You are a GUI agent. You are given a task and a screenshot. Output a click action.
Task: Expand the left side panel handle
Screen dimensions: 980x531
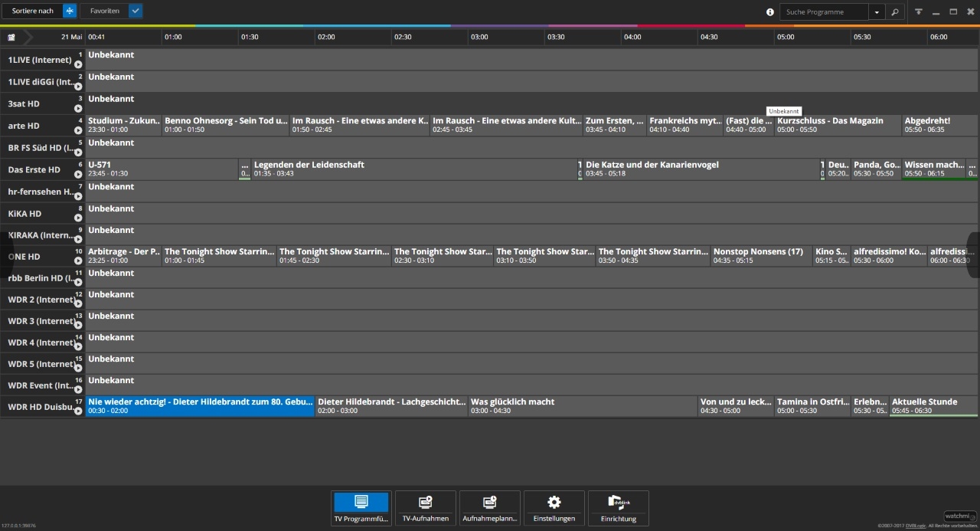click(x=5, y=254)
